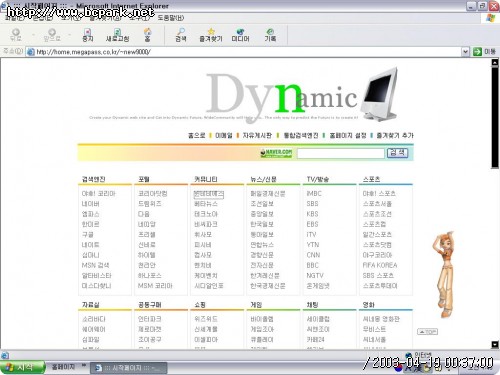Open the 미디어 (Media) toolbar icon
The height and width of the screenshot is (375, 500).
pos(240,35)
